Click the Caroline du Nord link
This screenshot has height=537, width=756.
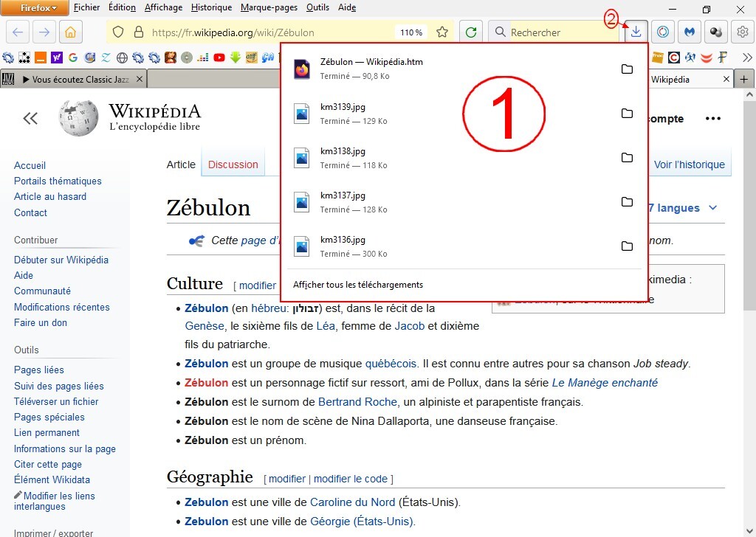[352, 502]
